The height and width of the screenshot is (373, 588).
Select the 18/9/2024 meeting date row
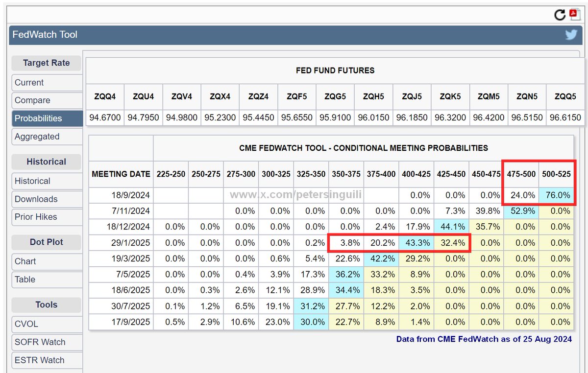click(x=331, y=195)
